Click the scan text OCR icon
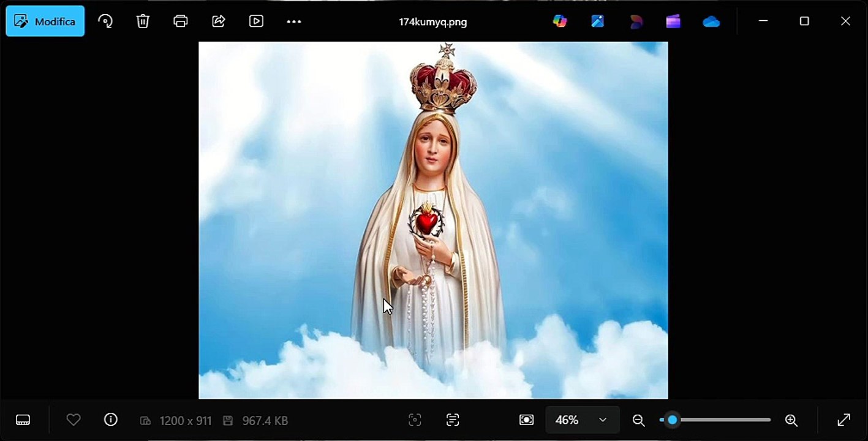The width and height of the screenshot is (868, 441). (453, 420)
